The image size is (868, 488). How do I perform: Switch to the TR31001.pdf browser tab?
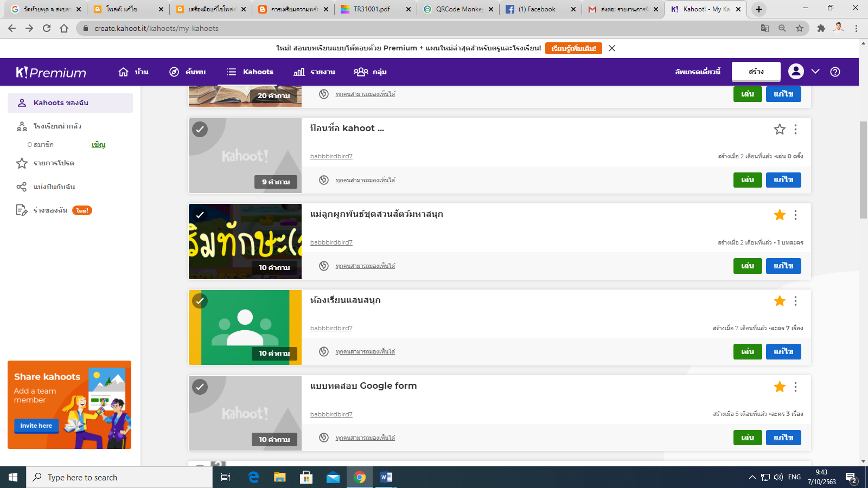tap(375, 9)
